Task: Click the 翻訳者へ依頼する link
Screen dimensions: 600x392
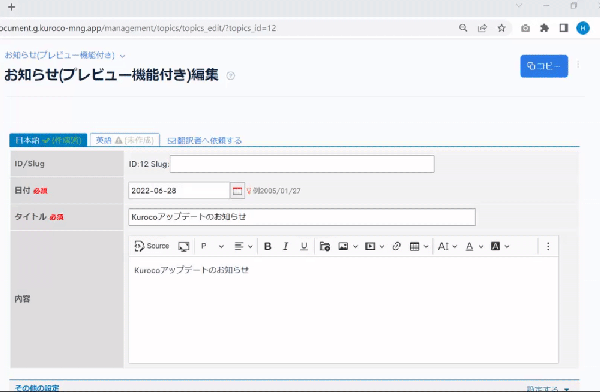Action: coord(205,140)
